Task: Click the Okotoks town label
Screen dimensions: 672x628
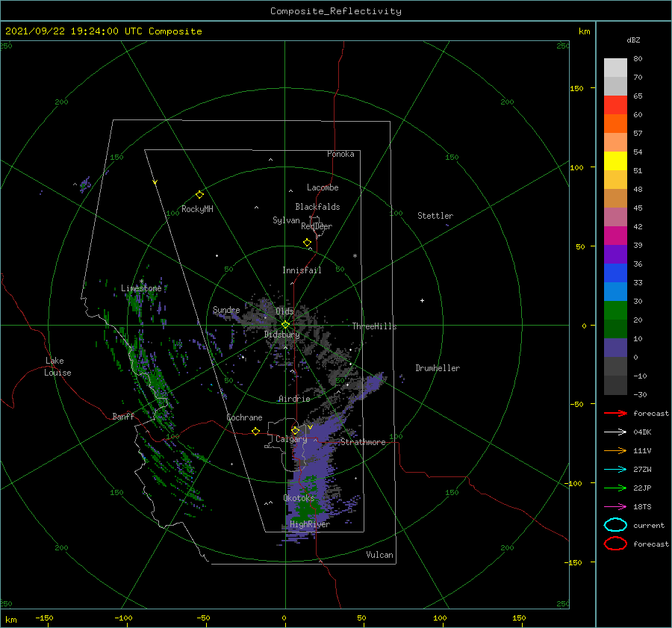Action: point(299,498)
